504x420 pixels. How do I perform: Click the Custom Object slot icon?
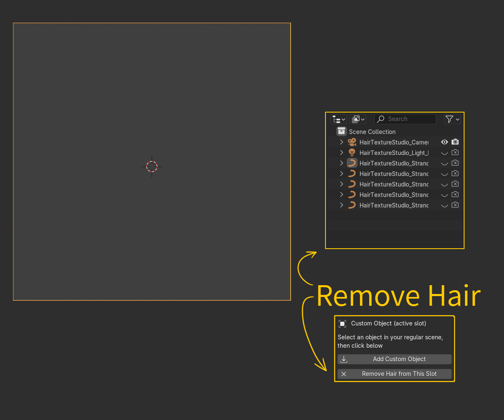pos(342,323)
